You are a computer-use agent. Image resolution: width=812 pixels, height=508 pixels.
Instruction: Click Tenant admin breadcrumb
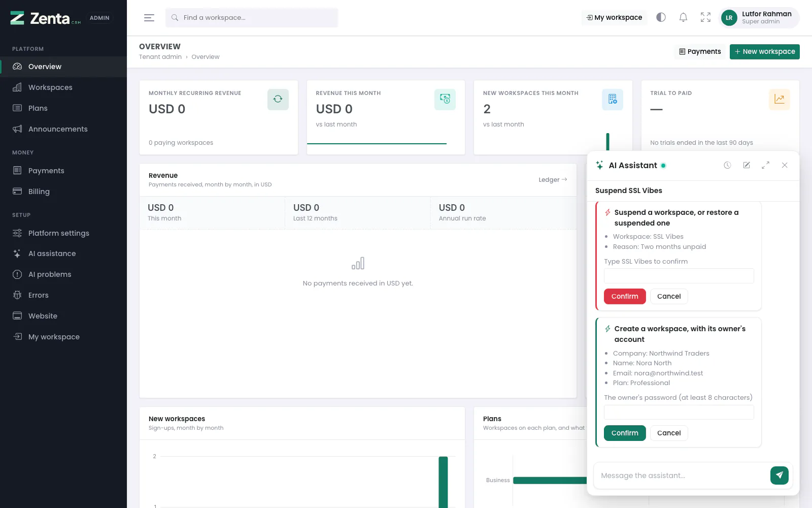(160, 57)
